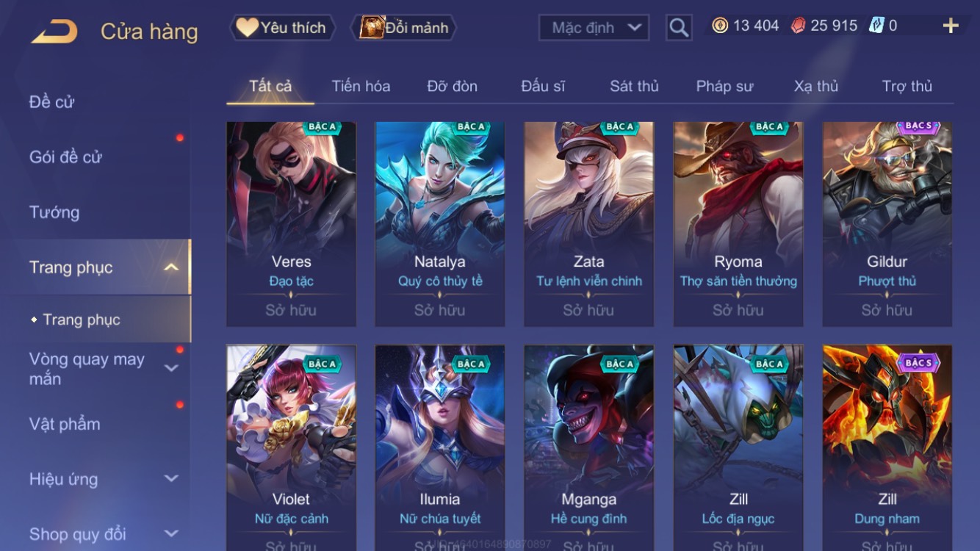The image size is (980, 551).
Task: Open Yêu thích heart favorites button
Action: coord(282,28)
